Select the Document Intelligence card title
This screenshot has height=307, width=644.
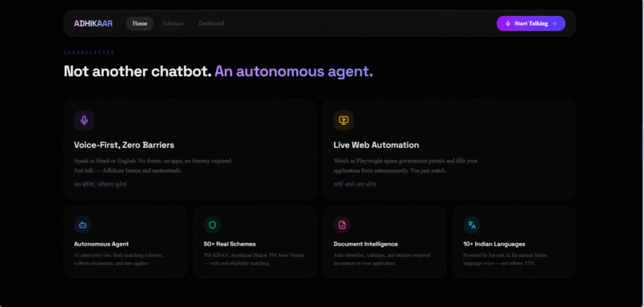(365, 244)
